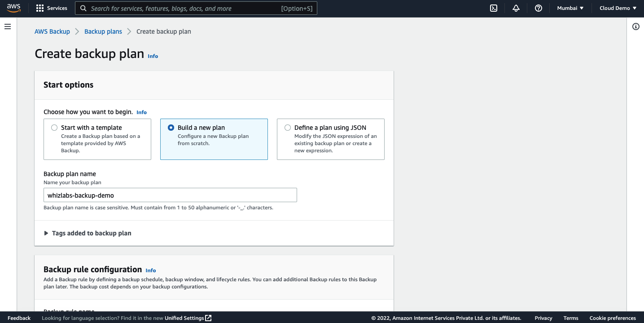
Task: Click the Services label in top navigation
Action: 57,8
